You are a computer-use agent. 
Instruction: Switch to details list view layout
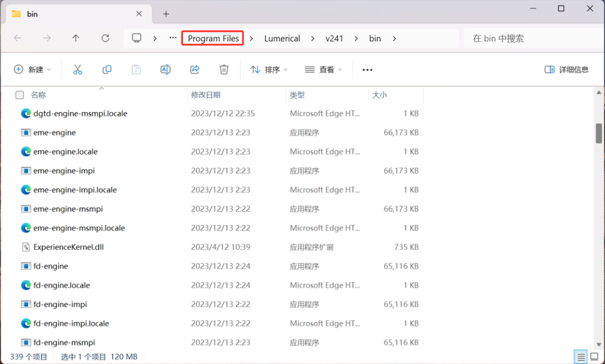pyautogui.click(x=581, y=357)
